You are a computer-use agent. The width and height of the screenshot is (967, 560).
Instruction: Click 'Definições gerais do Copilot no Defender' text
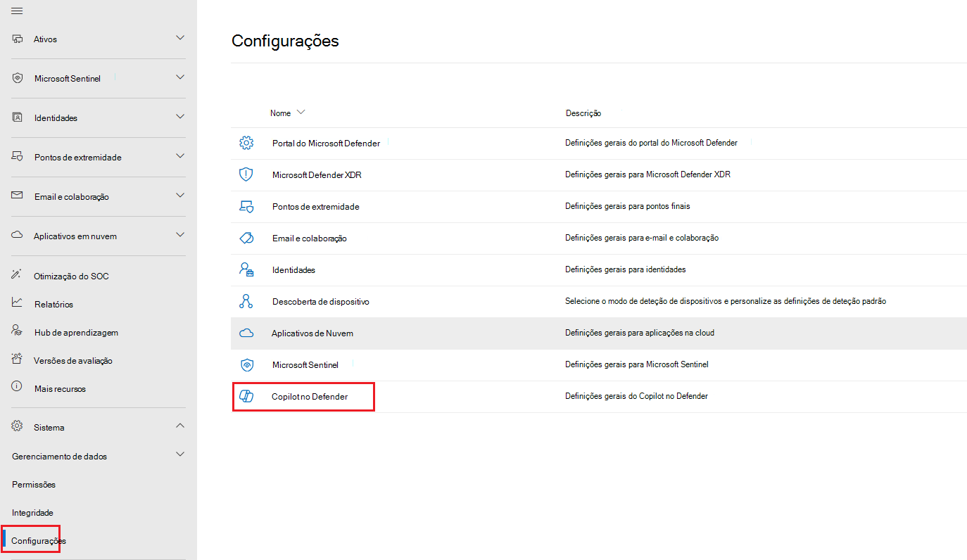[636, 396]
